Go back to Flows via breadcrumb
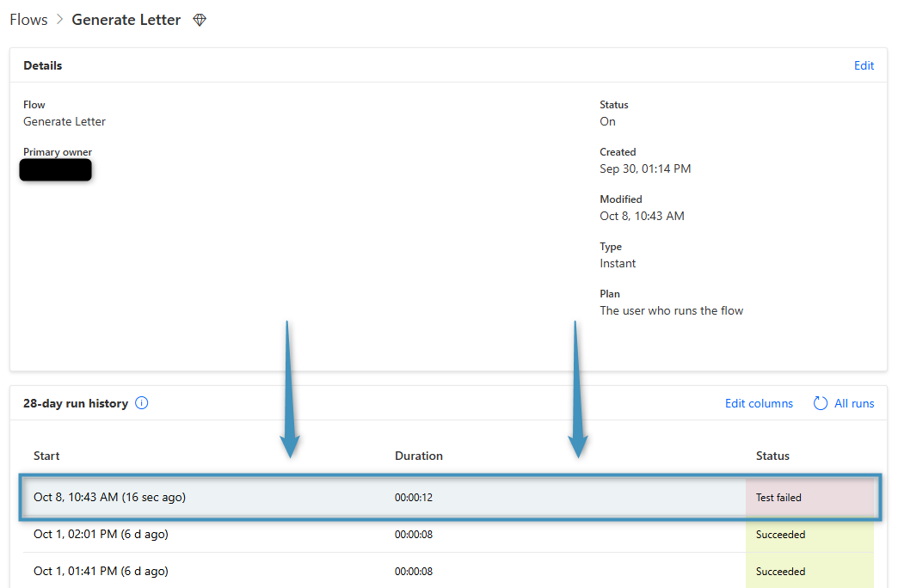This screenshot has width=898, height=588. (28, 20)
